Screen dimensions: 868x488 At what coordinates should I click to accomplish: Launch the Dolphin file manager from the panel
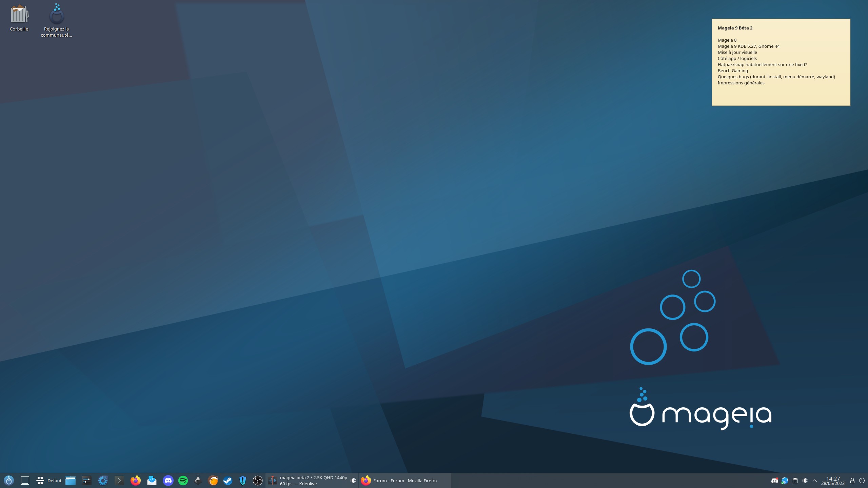pyautogui.click(x=71, y=481)
